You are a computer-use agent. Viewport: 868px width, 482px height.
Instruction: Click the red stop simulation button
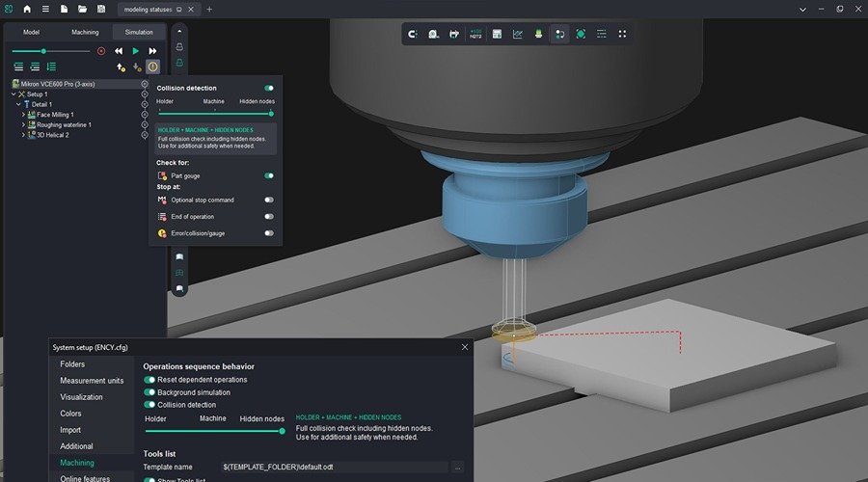pos(101,51)
